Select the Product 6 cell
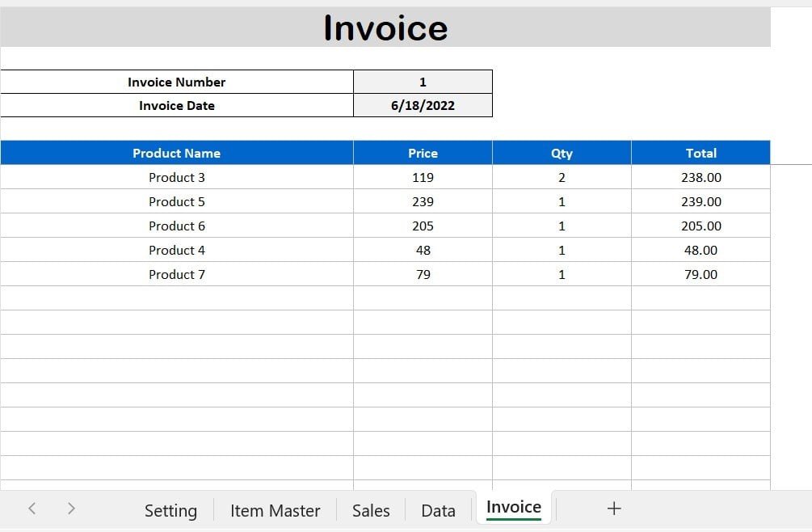 [177, 226]
